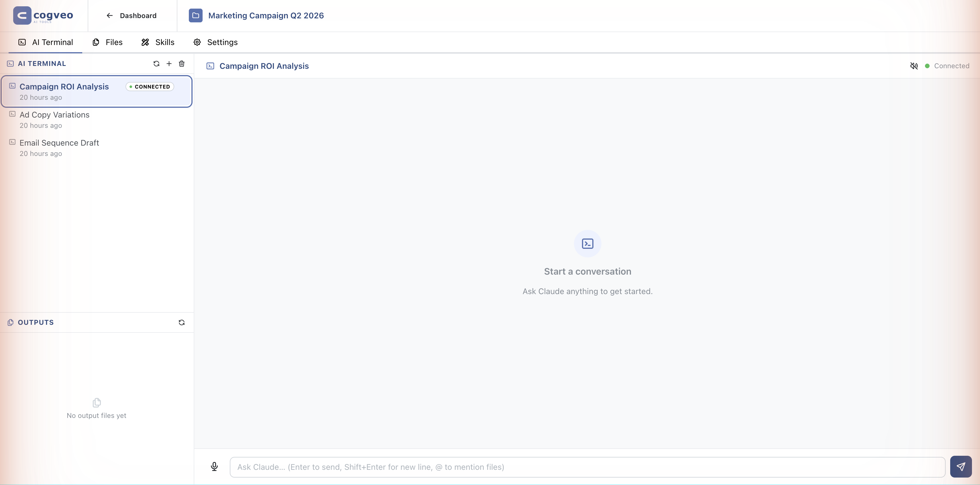980x485 pixels.
Task: Open the Ad Copy Variations session
Action: 54,115
